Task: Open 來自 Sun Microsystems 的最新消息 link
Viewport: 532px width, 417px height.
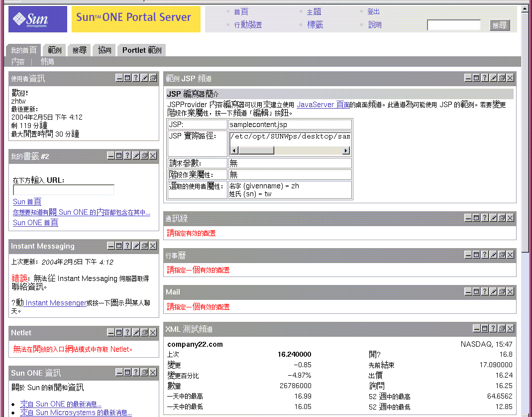Action: (x=76, y=413)
